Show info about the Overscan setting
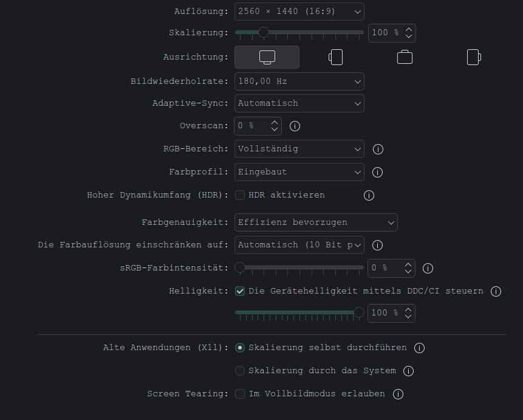Viewport: 523px width, 420px height. point(295,126)
